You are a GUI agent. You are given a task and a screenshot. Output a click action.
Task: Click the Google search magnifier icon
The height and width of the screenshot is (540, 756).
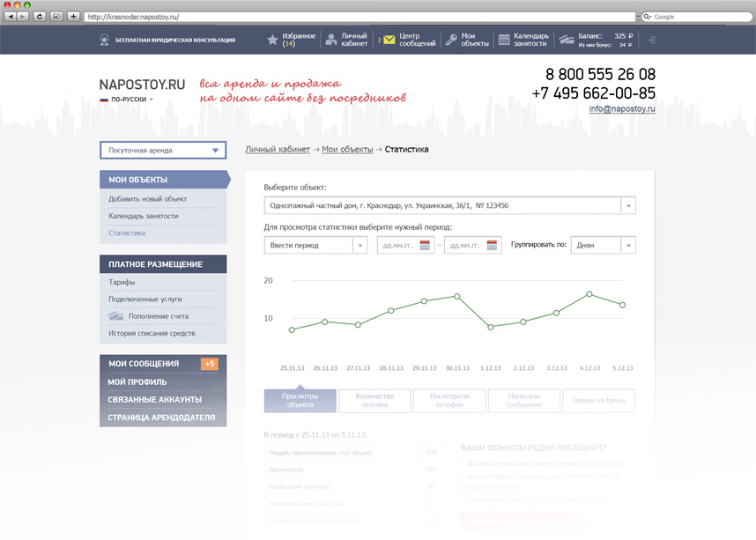pyautogui.click(x=647, y=17)
